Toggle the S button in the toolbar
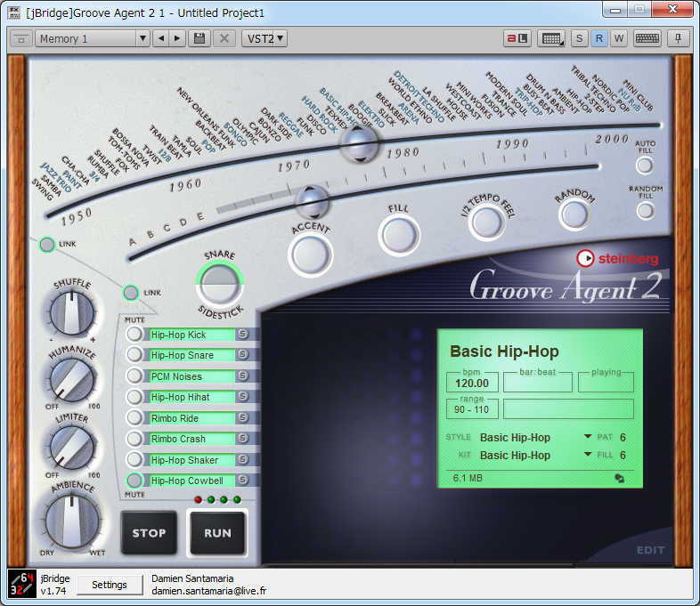The width and height of the screenshot is (700, 606). point(579,39)
